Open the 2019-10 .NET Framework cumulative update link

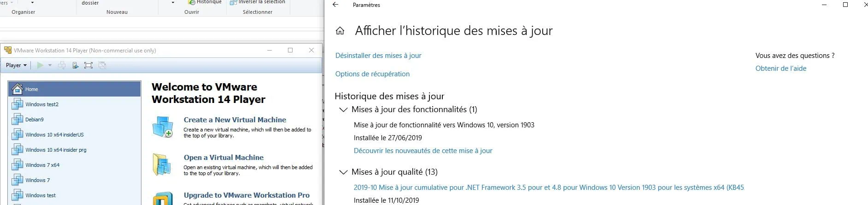point(548,188)
